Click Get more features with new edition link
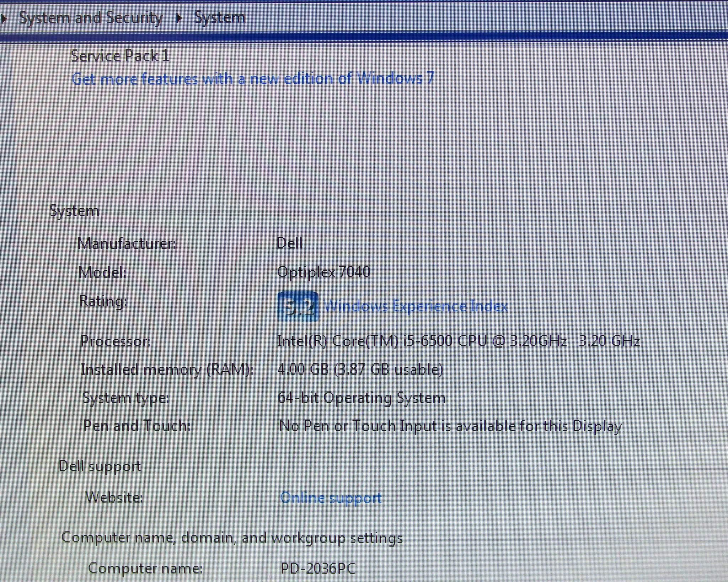This screenshot has width=728, height=582. point(253,79)
